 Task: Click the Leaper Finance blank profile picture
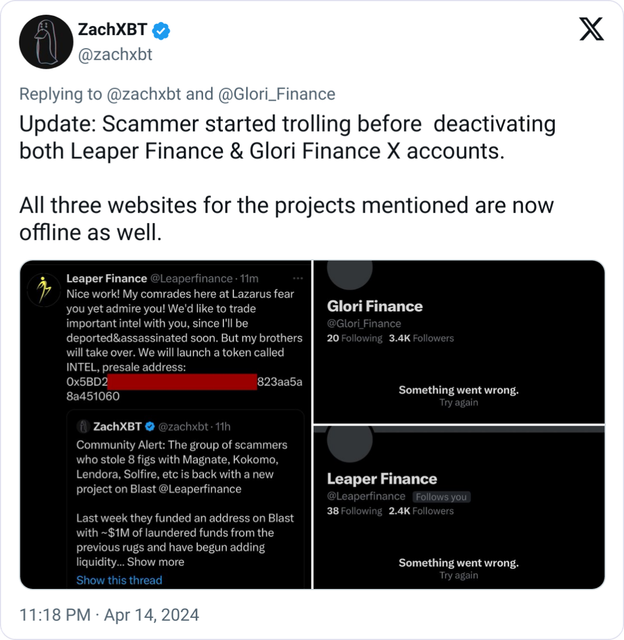(x=350, y=442)
